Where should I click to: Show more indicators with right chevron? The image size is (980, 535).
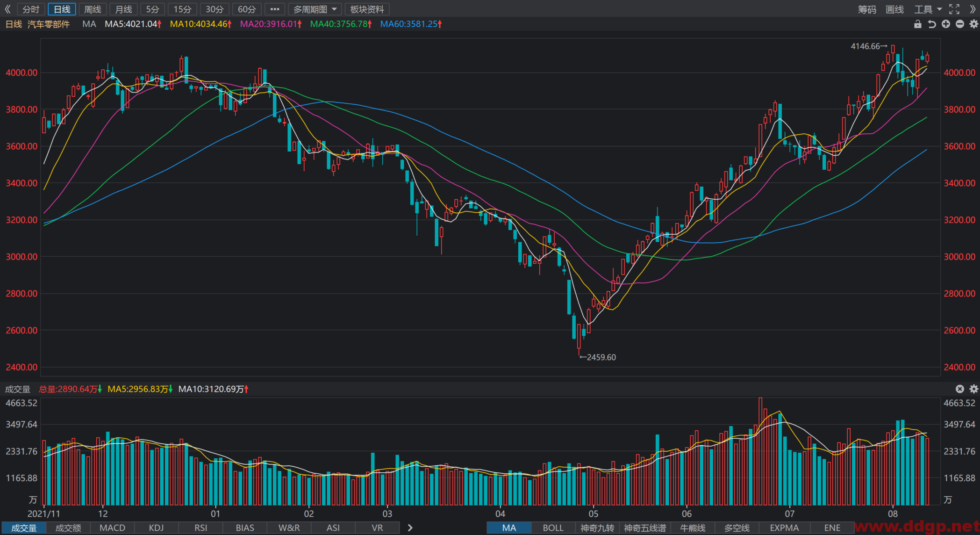click(410, 528)
